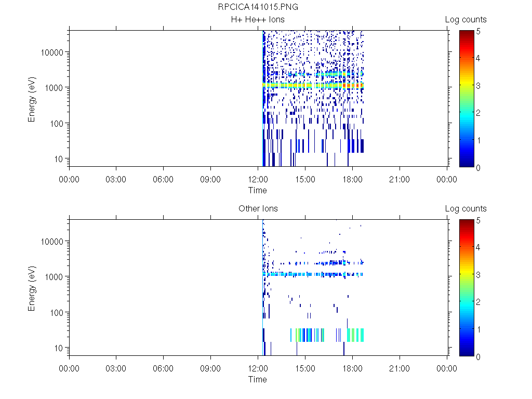Click the 18:00 time tick under Other Ions plot
Screen dimensions: 532x399
click(x=352, y=368)
